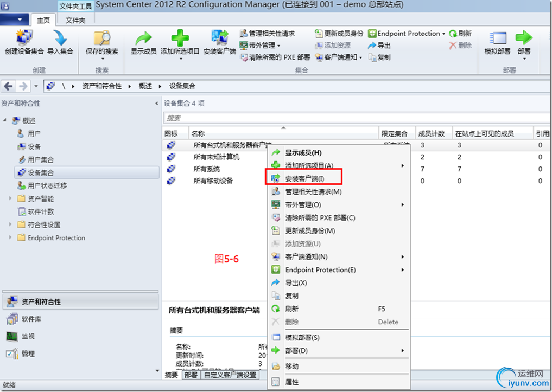This screenshot has width=552, height=392.
Task: Expand Asset Intelligence (资产智能) folder
Action: click(x=10, y=198)
